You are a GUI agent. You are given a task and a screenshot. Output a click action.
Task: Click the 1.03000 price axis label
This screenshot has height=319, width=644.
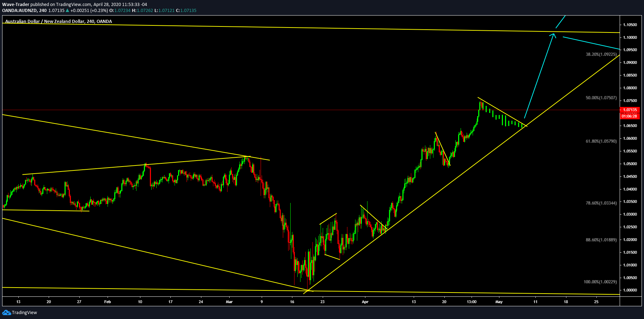point(630,215)
